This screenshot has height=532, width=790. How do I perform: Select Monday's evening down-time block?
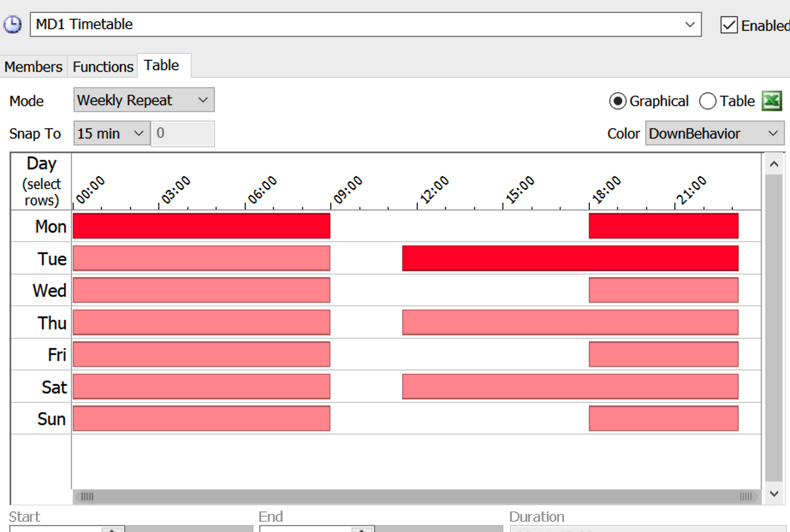(663, 226)
